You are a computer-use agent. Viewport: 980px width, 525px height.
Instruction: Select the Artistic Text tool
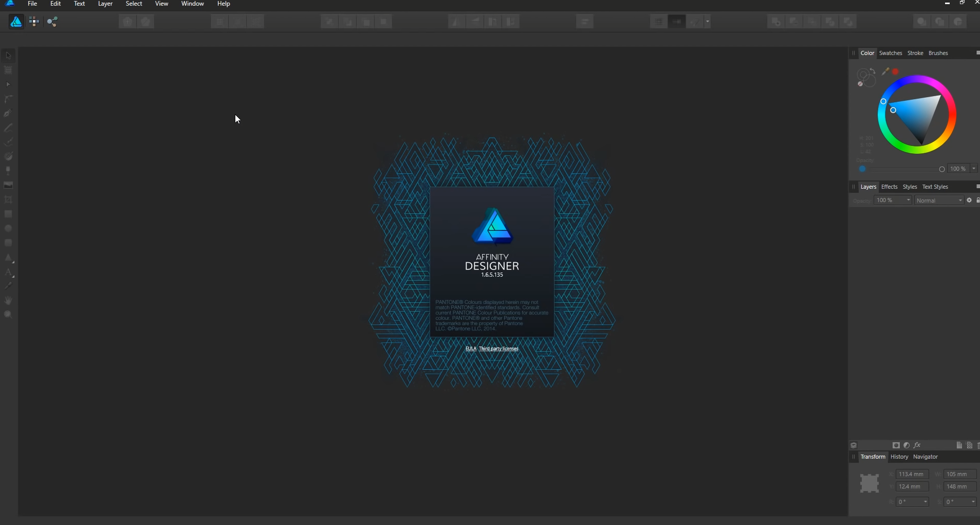(x=9, y=273)
